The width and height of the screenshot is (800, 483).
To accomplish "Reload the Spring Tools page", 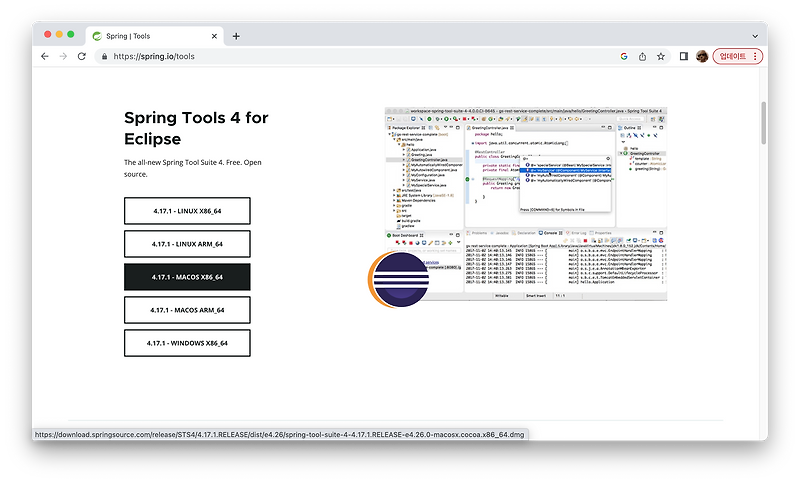I will point(82,57).
